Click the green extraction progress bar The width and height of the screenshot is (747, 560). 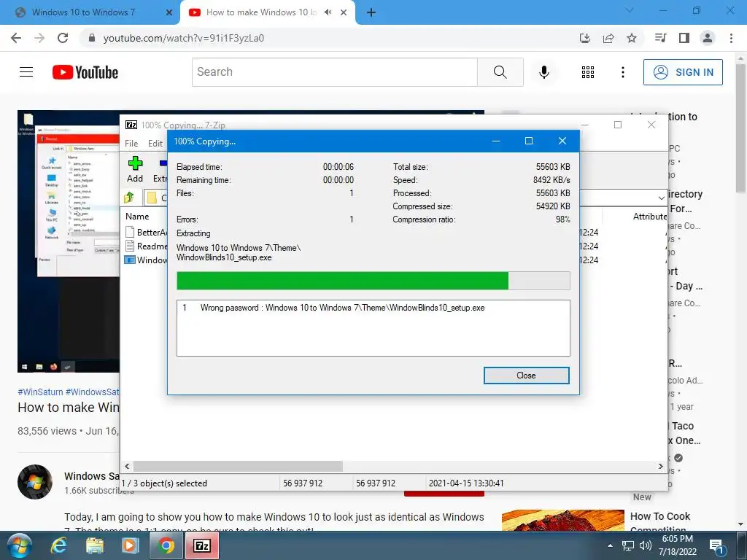(342, 281)
